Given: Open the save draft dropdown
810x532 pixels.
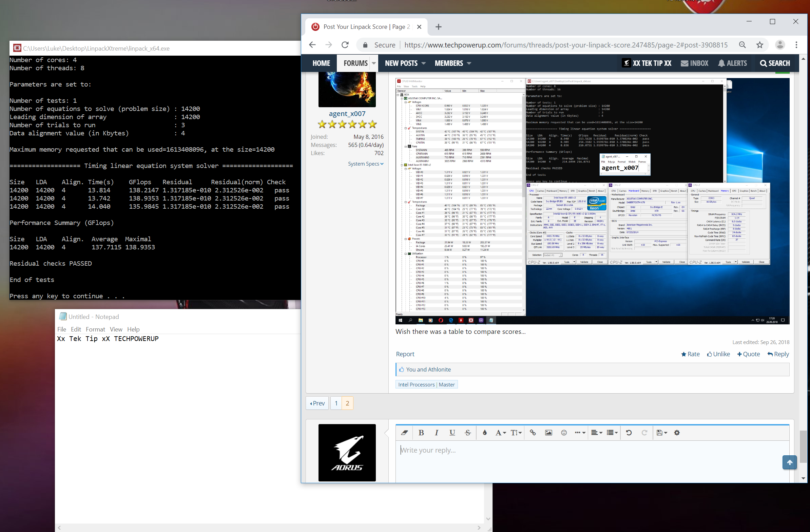Looking at the screenshot, I should coord(662,433).
